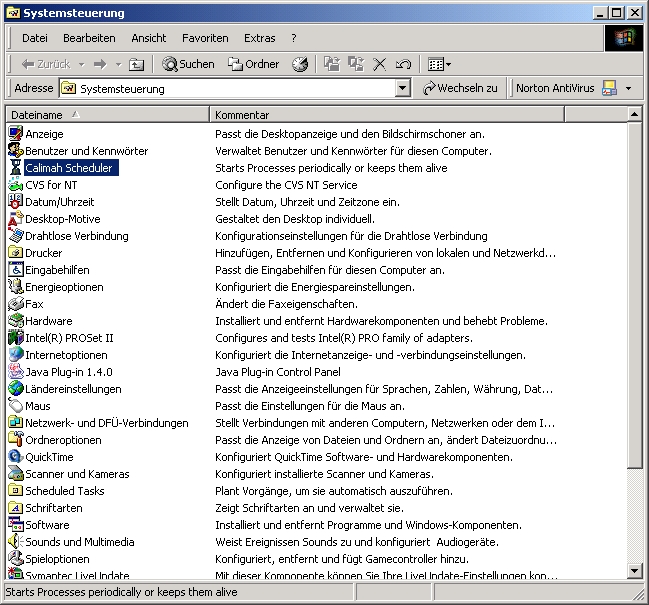Click the QuickTime icon
This screenshot has width=649, height=605.
[x=16, y=456]
